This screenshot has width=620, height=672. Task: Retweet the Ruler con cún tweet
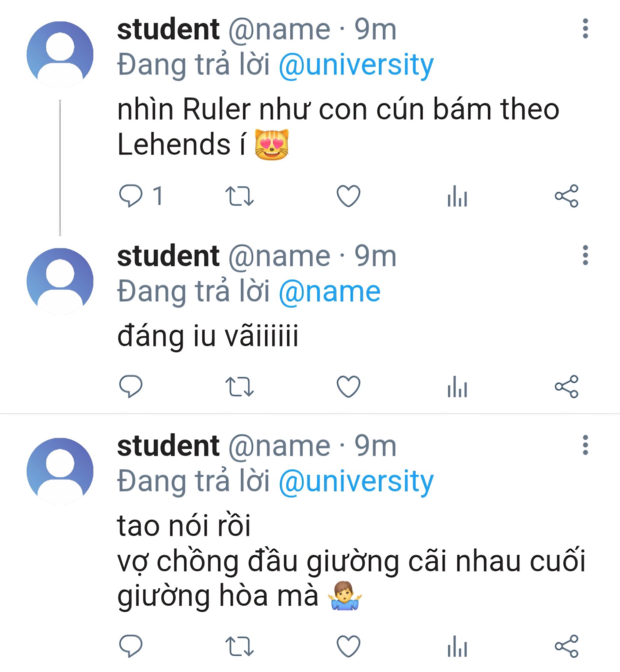coord(239,196)
